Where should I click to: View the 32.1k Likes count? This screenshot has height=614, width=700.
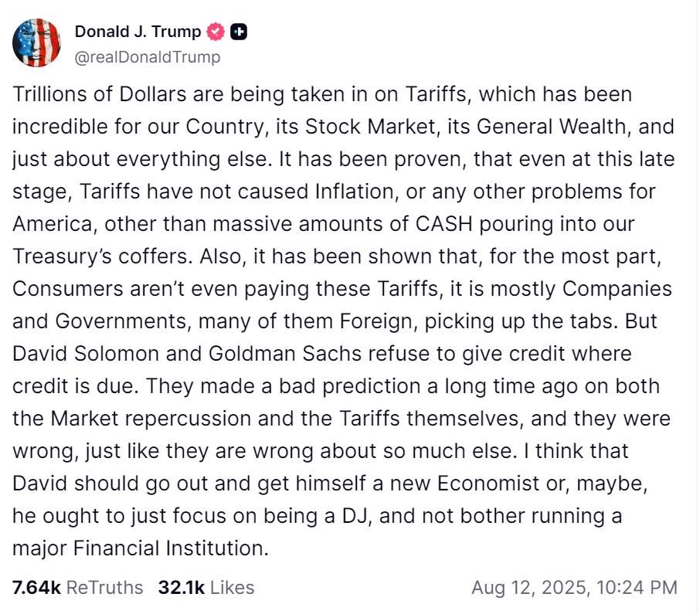coord(182,588)
